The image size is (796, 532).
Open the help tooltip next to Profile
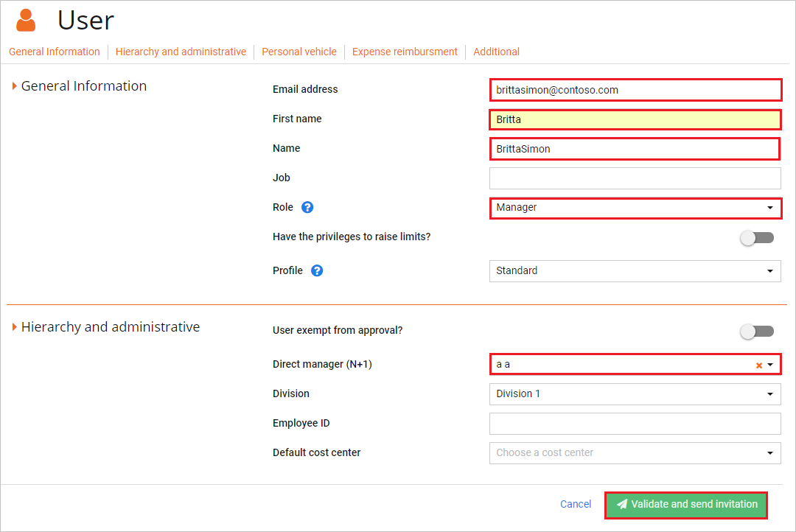click(x=316, y=270)
